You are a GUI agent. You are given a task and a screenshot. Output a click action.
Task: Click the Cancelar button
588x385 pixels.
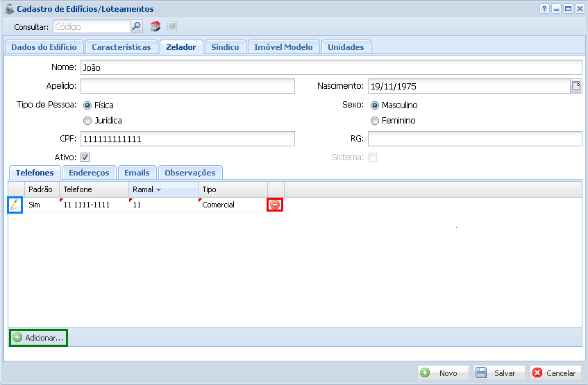click(x=555, y=373)
